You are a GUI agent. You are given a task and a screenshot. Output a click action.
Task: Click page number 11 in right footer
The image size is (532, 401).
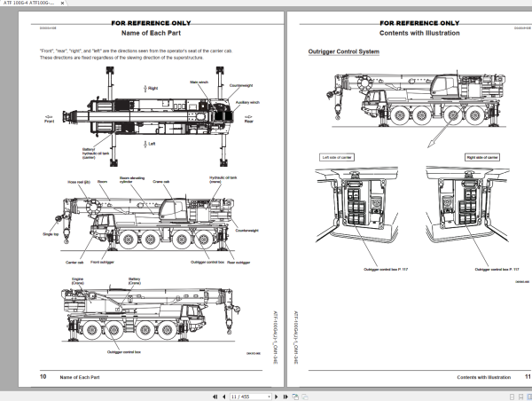(528, 376)
